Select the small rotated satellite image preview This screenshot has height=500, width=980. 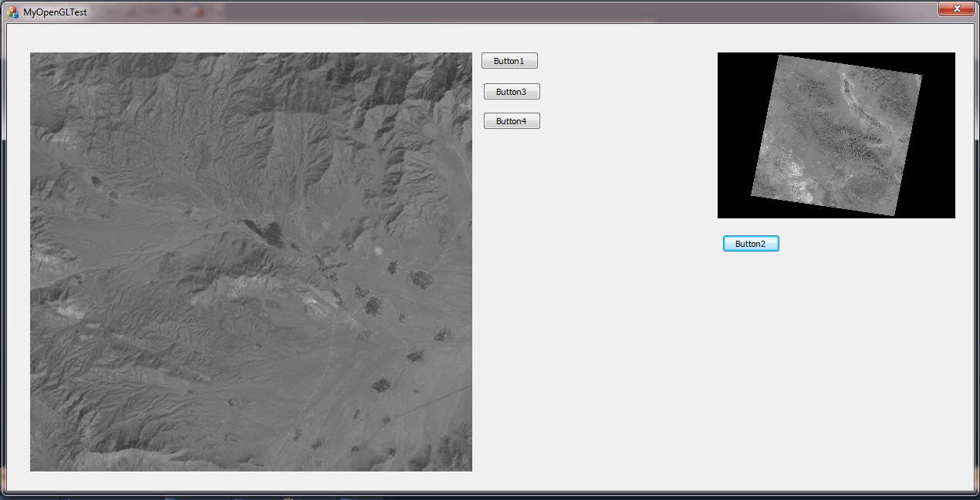[836, 135]
